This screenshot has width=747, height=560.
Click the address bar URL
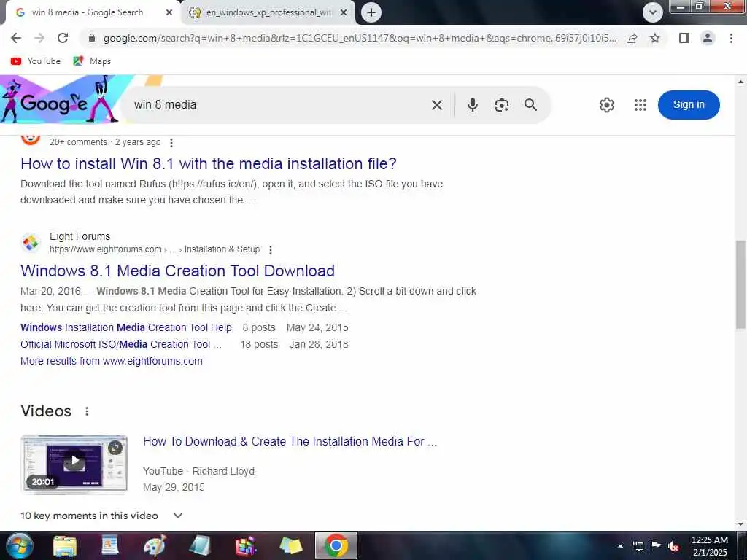tap(360, 38)
